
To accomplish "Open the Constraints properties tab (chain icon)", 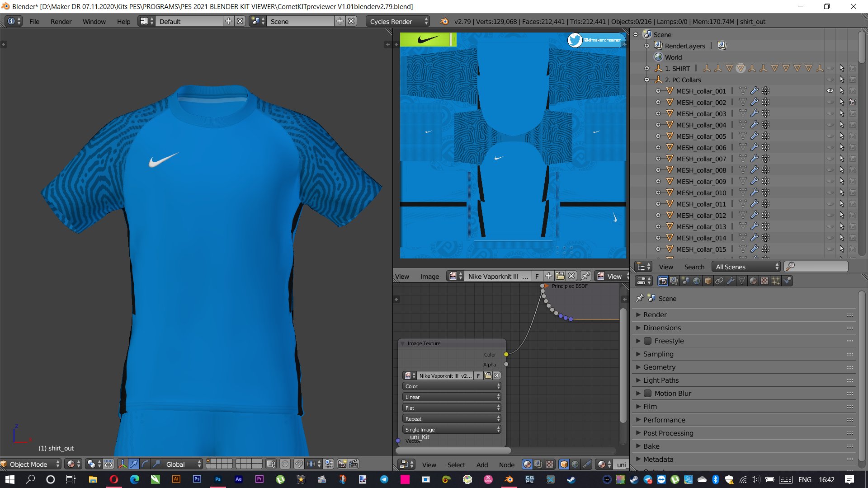I will (719, 281).
